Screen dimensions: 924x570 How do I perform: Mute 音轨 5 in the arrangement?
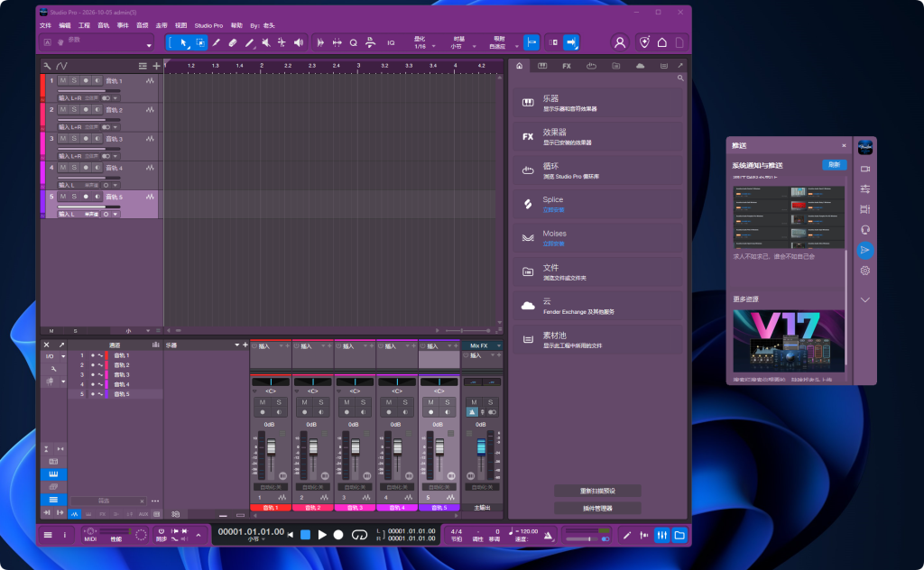point(63,197)
